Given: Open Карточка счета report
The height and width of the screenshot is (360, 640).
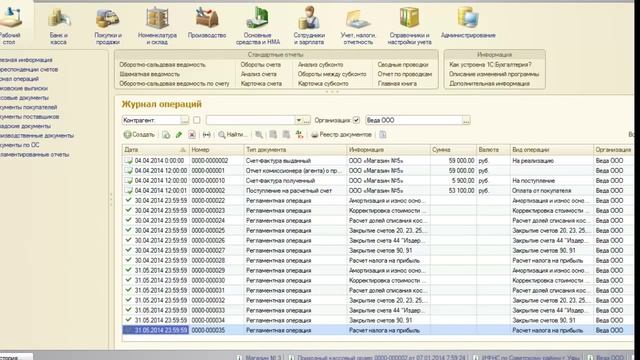Looking at the screenshot, I should [x=261, y=83].
